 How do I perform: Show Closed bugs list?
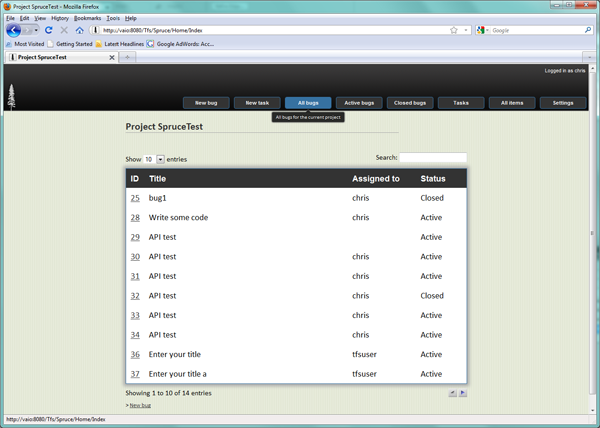point(410,103)
